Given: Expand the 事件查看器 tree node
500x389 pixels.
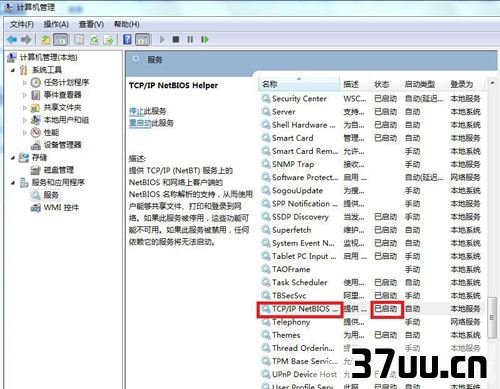Looking at the screenshot, I should coord(24,95).
